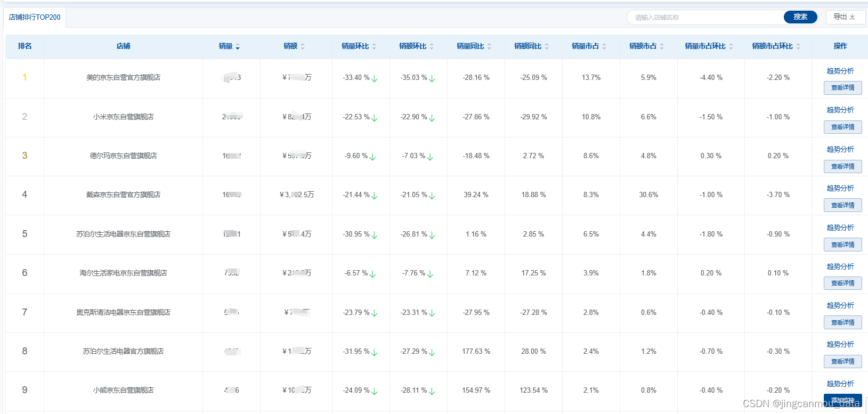868x414 pixels.
Task: Click 查看详情 for 德尔玛京东自营旗舰店
Action: [x=843, y=166]
